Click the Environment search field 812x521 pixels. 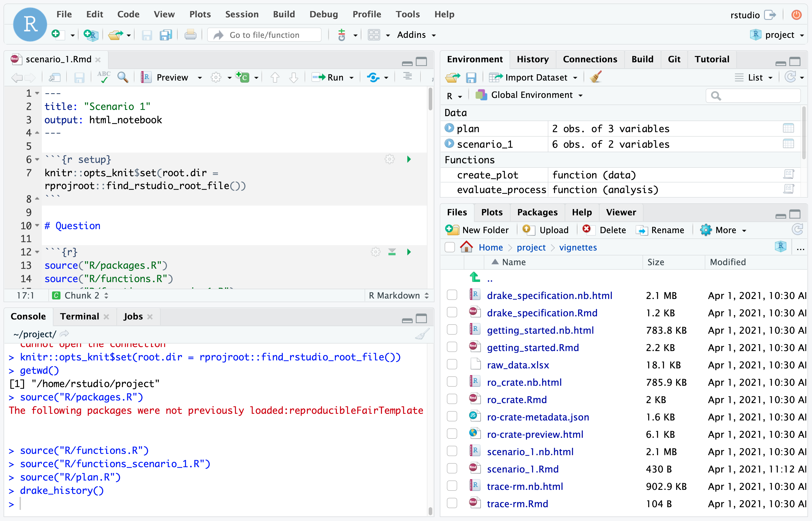[753, 96]
